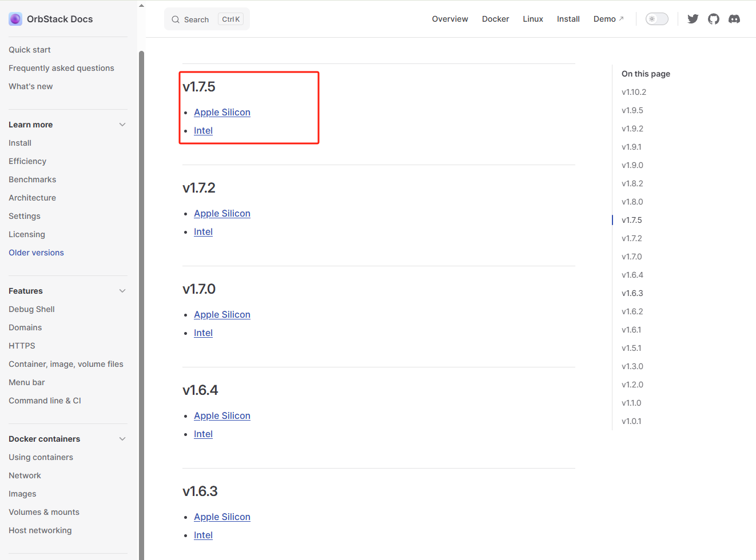The image size is (756, 560).
Task: Download v1.6.4 Intel build
Action: click(x=203, y=434)
